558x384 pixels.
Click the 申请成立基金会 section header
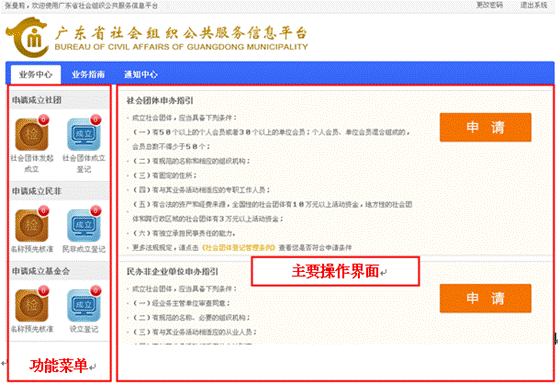(x=59, y=271)
